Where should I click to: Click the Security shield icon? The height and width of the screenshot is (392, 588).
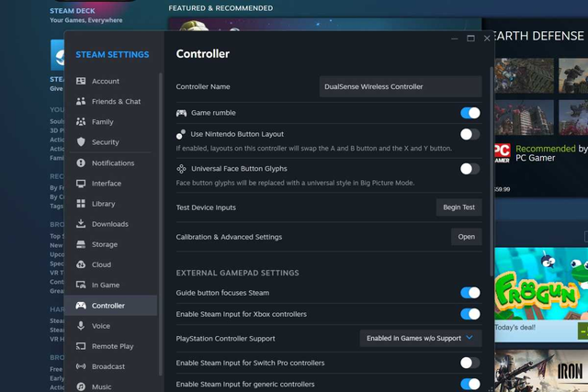pyautogui.click(x=81, y=141)
